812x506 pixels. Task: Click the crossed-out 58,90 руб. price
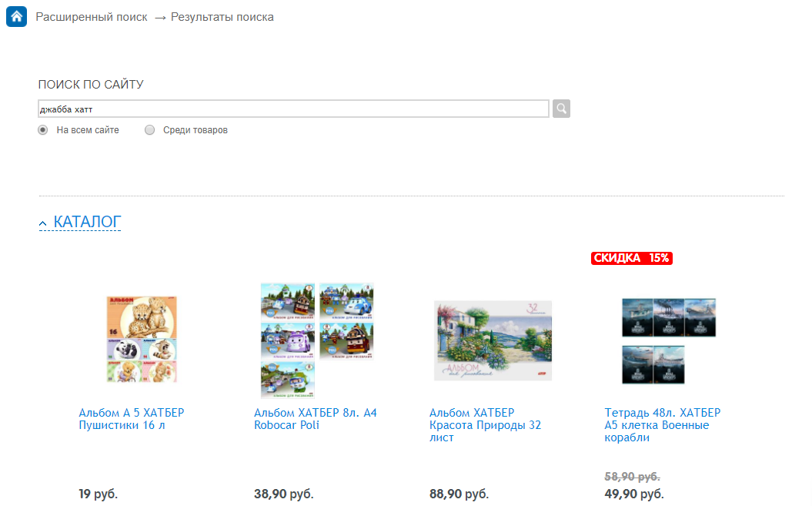[x=633, y=477]
